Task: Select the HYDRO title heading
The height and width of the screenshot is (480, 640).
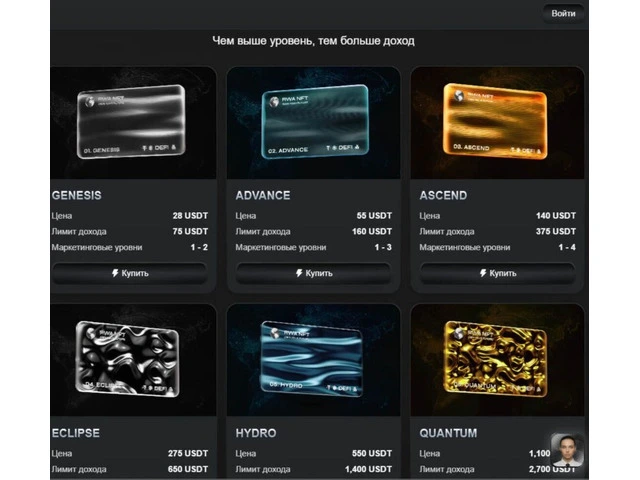Action: pyautogui.click(x=256, y=433)
